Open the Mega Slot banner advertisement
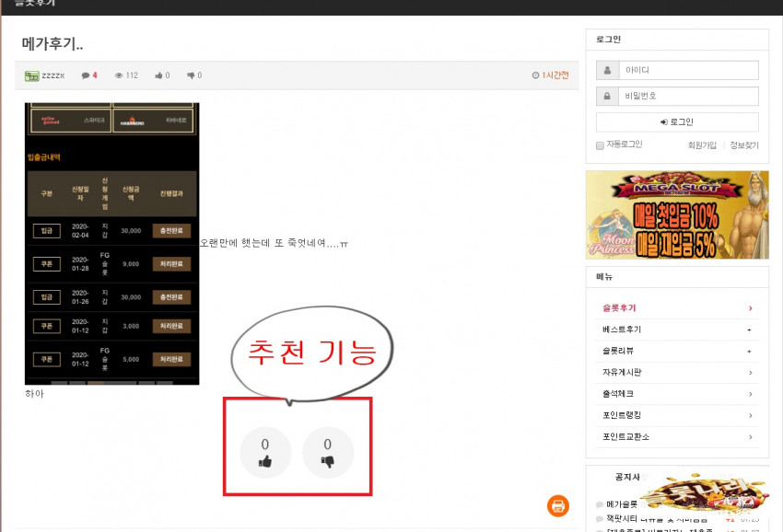The width and height of the screenshot is (783, 532). tap(677, 214)
